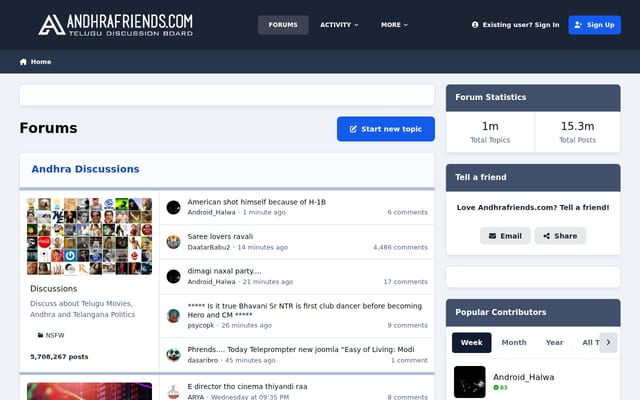This screenshot has width=640, height=400.
Task: Open topic American shot himself because of H-1B
Action: 256,202
